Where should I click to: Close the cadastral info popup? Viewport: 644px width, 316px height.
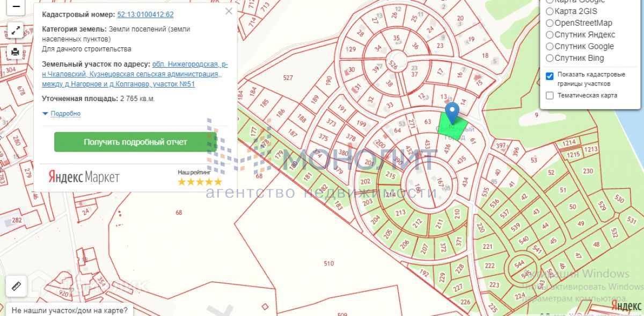pyautogui.click(x=229, y=11)
